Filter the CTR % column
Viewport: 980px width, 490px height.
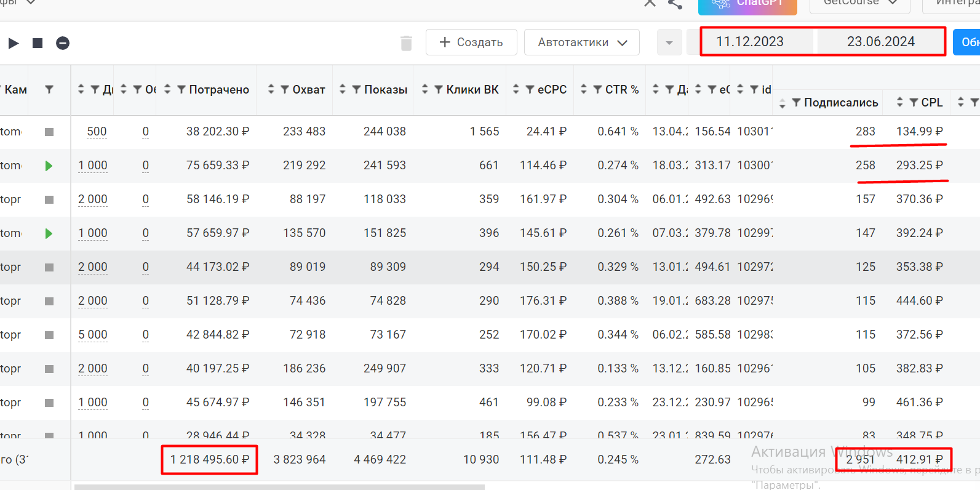(597, 90)
